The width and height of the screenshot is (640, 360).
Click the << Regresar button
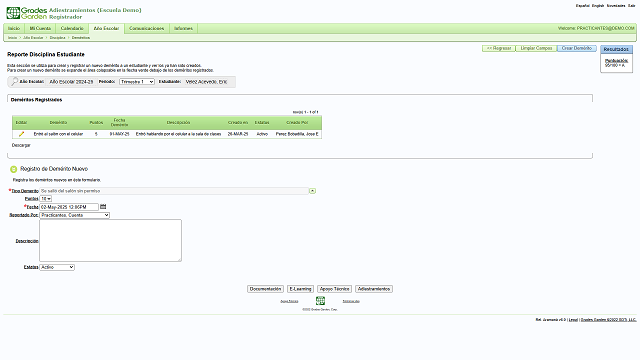(x=499, y=48)
